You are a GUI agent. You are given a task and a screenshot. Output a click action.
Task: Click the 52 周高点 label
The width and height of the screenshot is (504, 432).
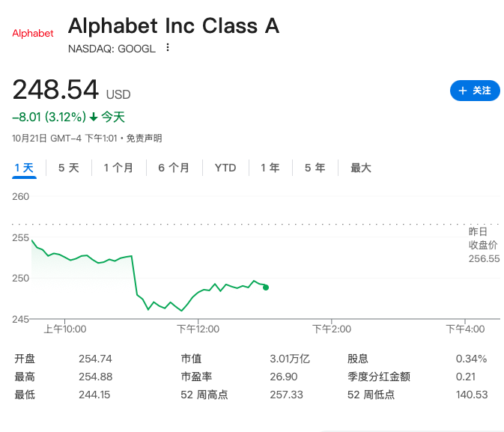204,395
